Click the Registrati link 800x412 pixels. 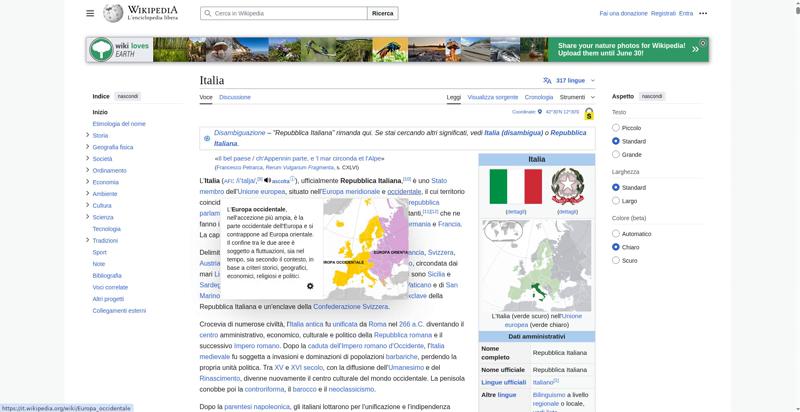pos(663,13)
